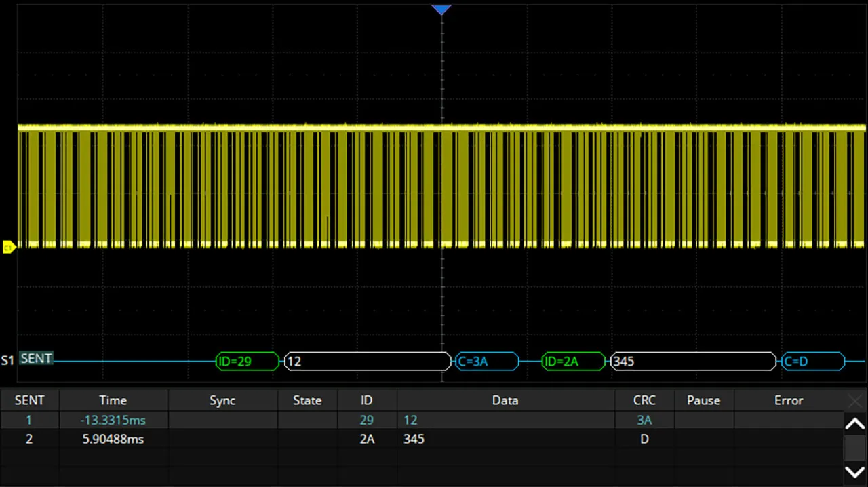Screen dimensions: 868x487
Task: Click the decode list scrollbar thumb
Action: coord(854,448)
